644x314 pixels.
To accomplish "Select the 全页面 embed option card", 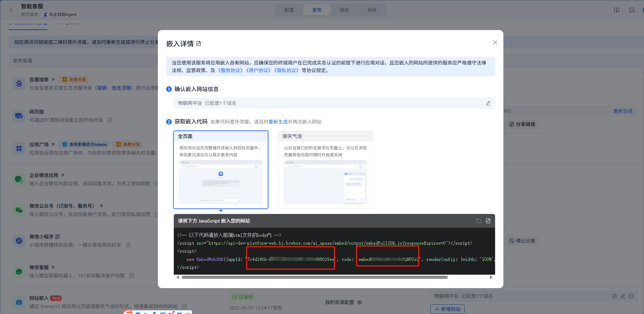I will tap(221, 170).
